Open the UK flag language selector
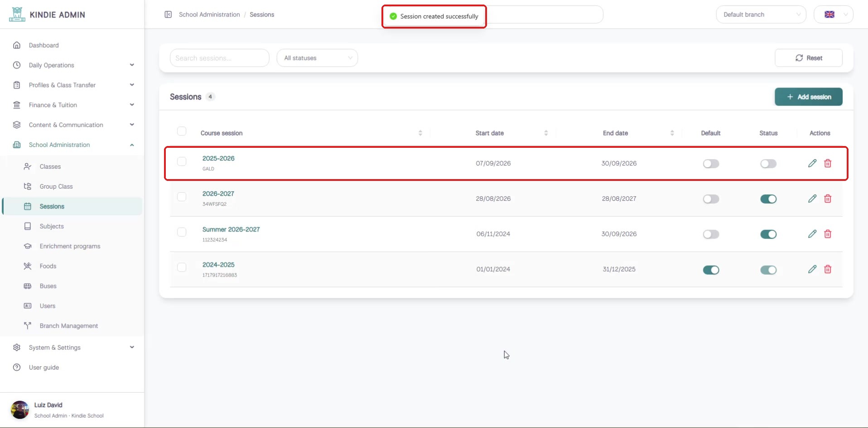 (833, 15)
